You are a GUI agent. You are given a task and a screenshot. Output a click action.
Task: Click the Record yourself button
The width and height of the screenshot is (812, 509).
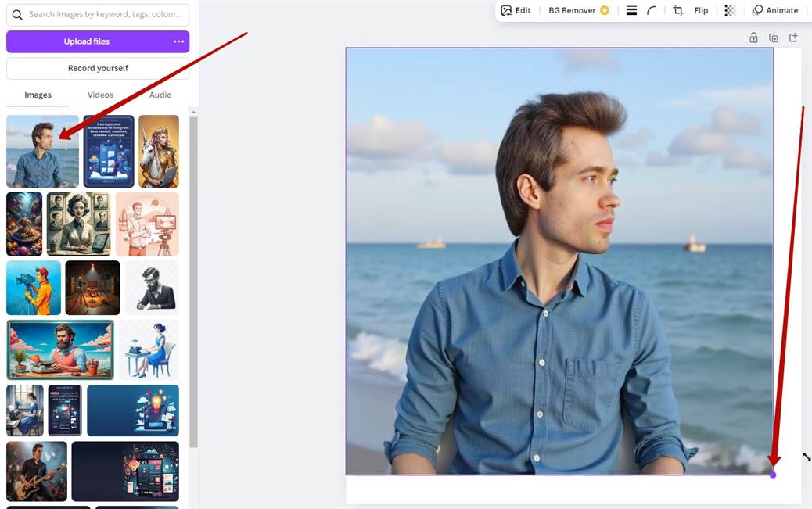tap(98, 68)
